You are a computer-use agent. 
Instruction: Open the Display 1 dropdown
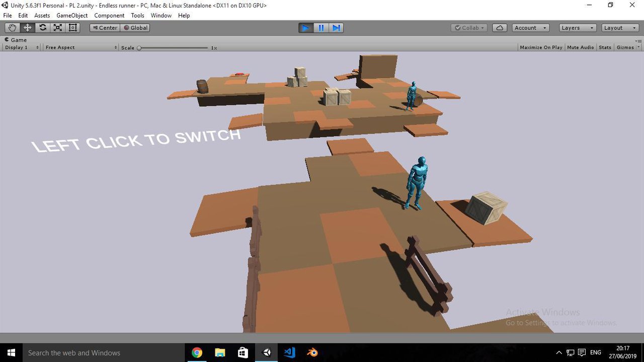point(22,47)
